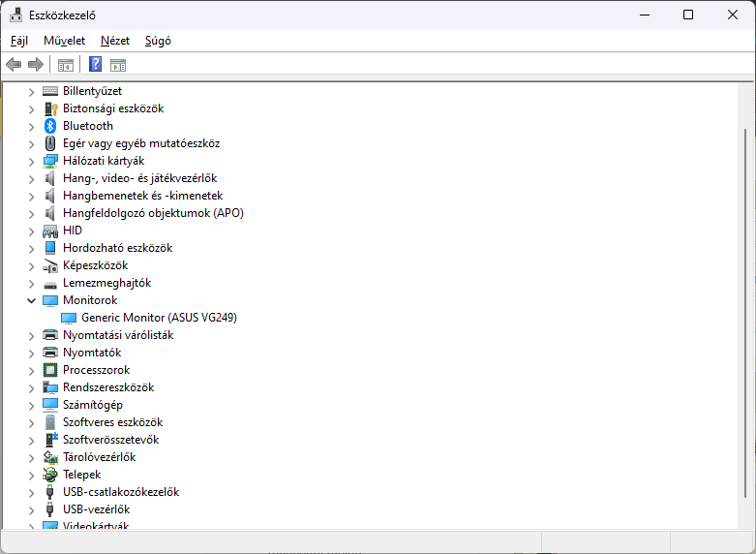Open the Fájl menu

19,41
